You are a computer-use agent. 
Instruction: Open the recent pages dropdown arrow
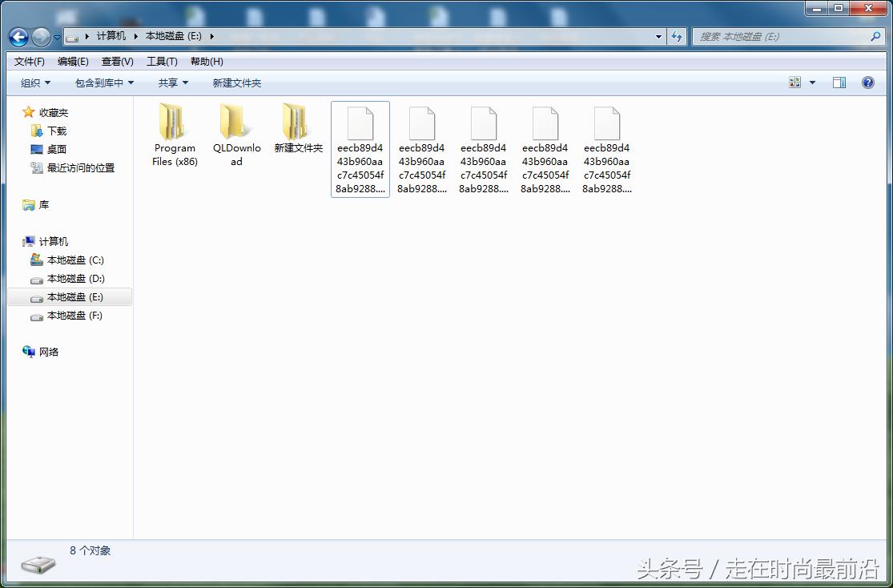coord(57,38)
